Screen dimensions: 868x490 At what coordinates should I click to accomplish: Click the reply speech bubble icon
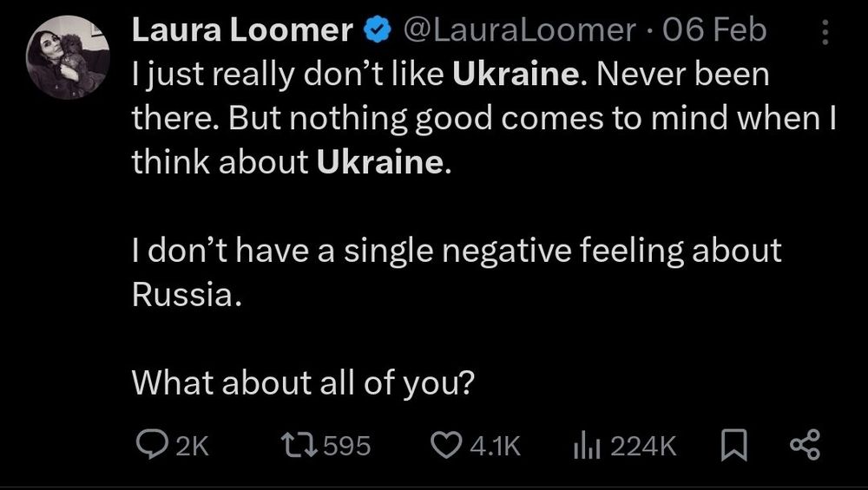click(x=153, y=446)
